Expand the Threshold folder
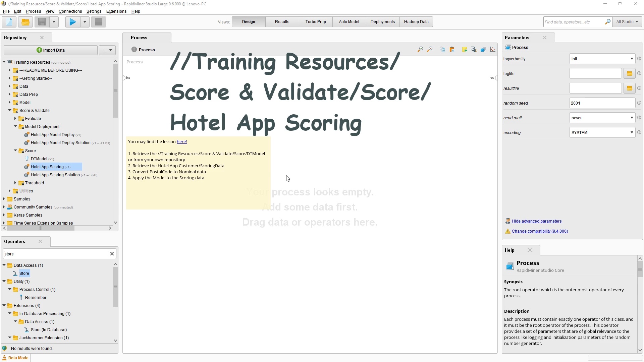The height and width of the screenshot is (362, 644). (x=15, y=183)
